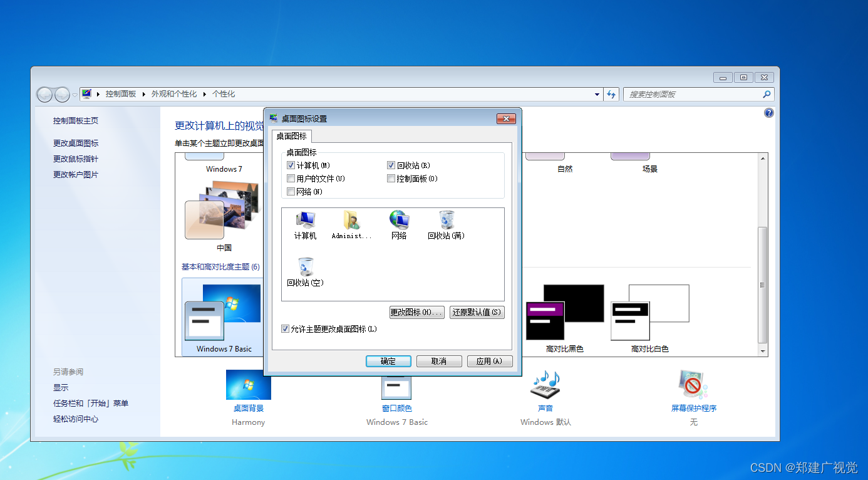Click 更改图标(H)... button
This screenshot has width=868, height=480.
coord(417,312)
